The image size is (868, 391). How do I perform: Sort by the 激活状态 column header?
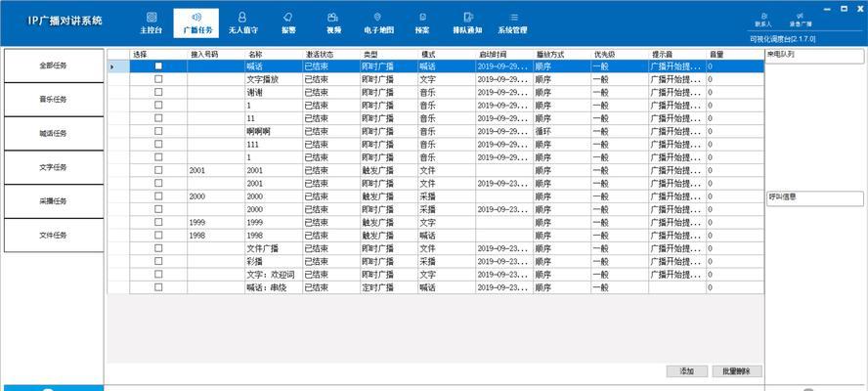point(331,55)
